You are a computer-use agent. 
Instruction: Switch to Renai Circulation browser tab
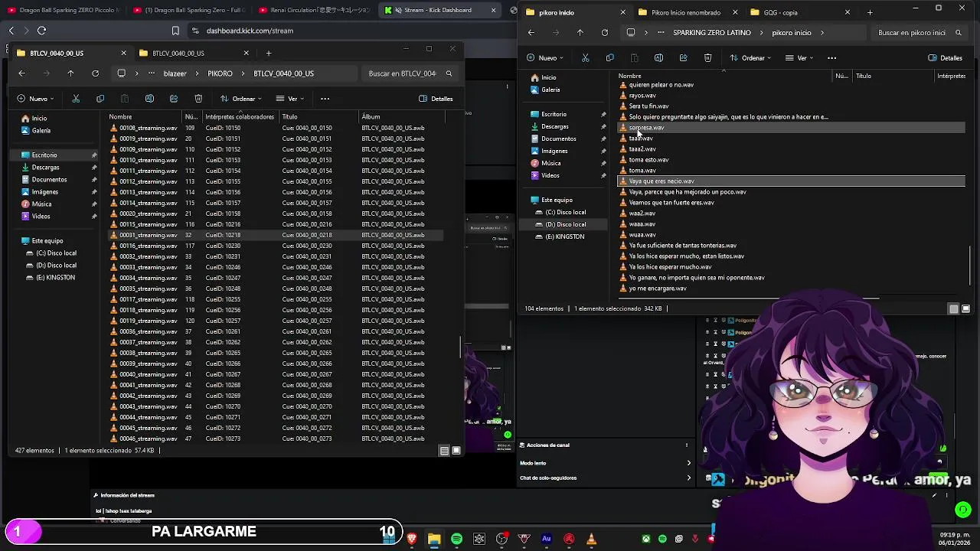(x=313, y=10)
